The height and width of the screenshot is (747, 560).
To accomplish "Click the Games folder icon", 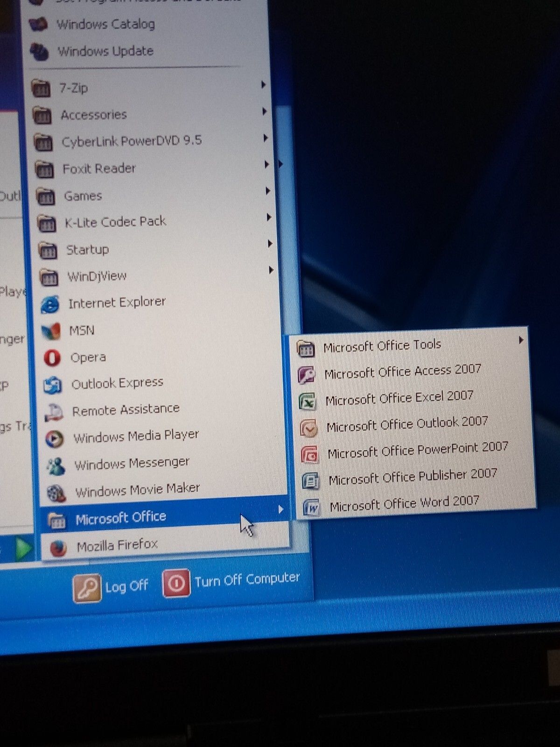I will (x=46, y=197).
